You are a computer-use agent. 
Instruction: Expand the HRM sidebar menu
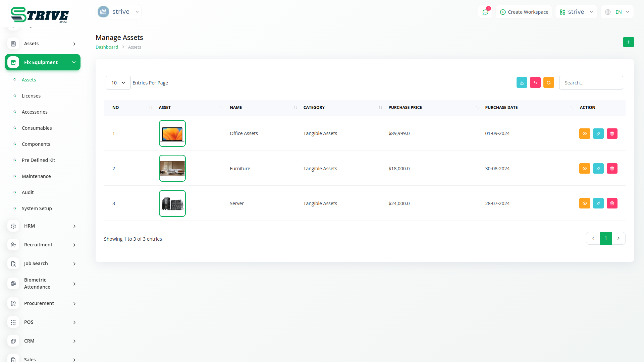43,226
